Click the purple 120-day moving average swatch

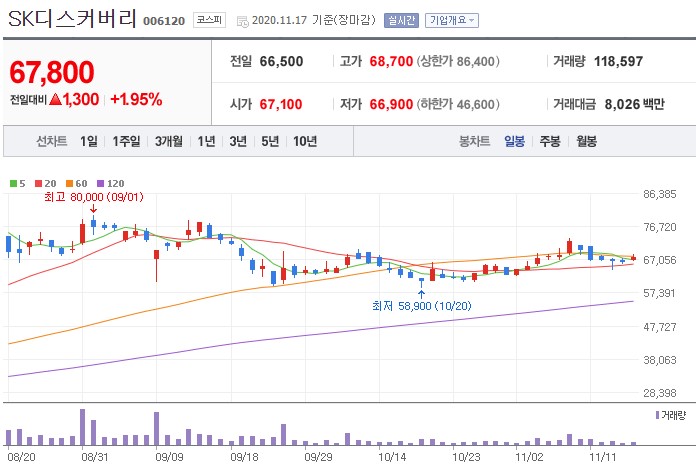101,183
